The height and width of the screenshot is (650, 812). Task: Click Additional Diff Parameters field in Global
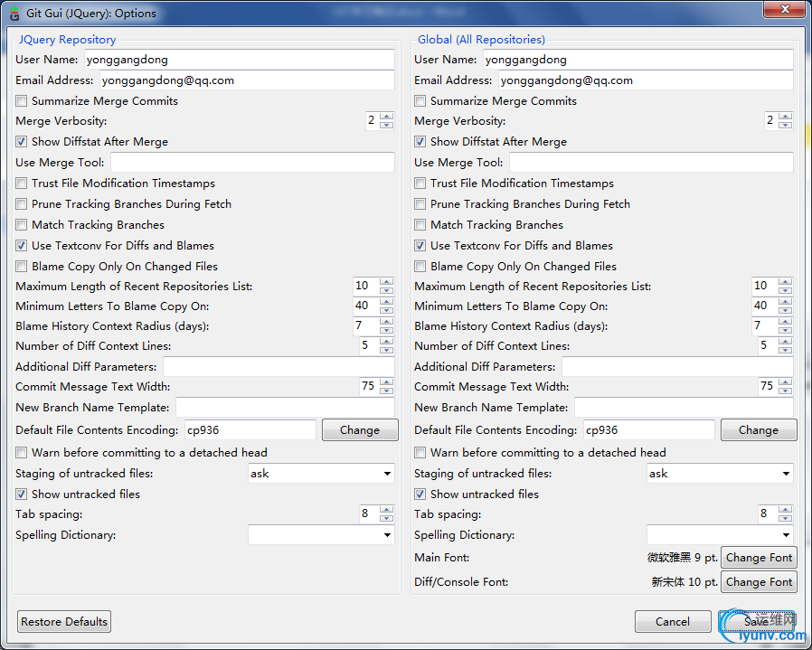(677, 367)
